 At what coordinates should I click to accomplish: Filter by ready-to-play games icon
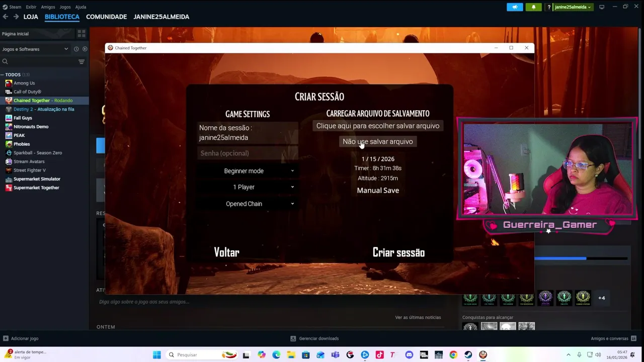pyautogui.click(x=85, y=49)
